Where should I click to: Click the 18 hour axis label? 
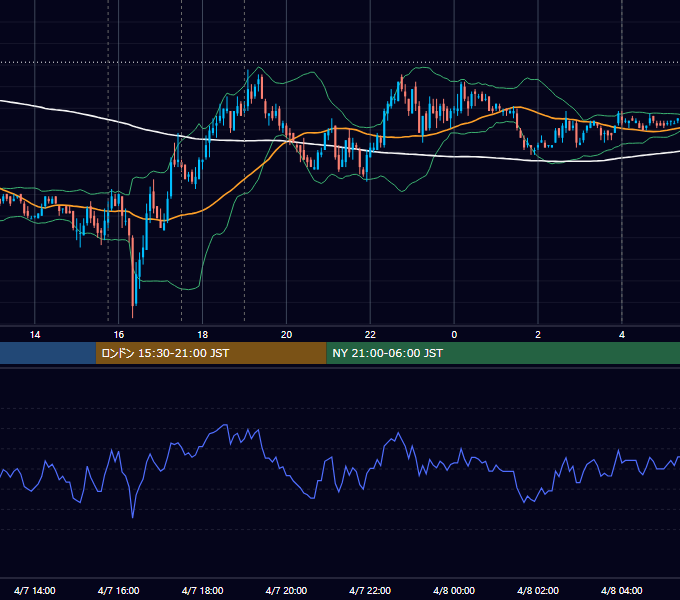click(x=203, y=335)
